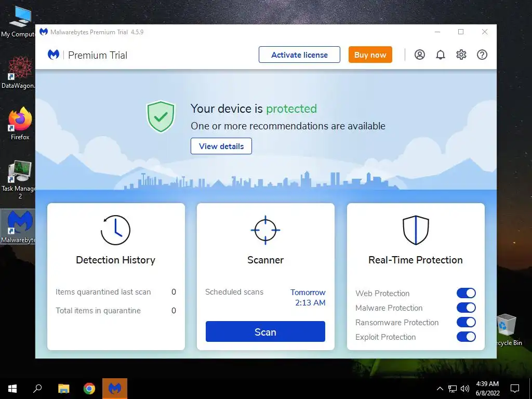Open the Action Center notification icon

515,389
